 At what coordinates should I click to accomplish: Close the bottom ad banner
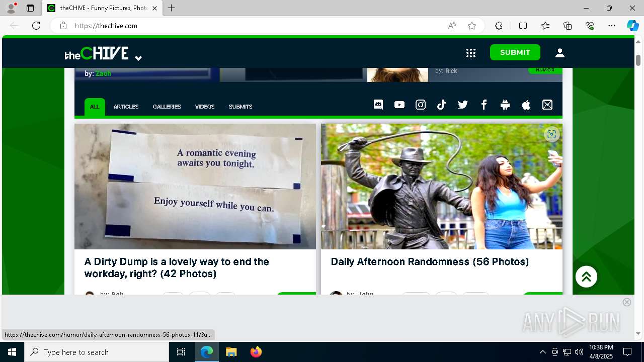627,302
